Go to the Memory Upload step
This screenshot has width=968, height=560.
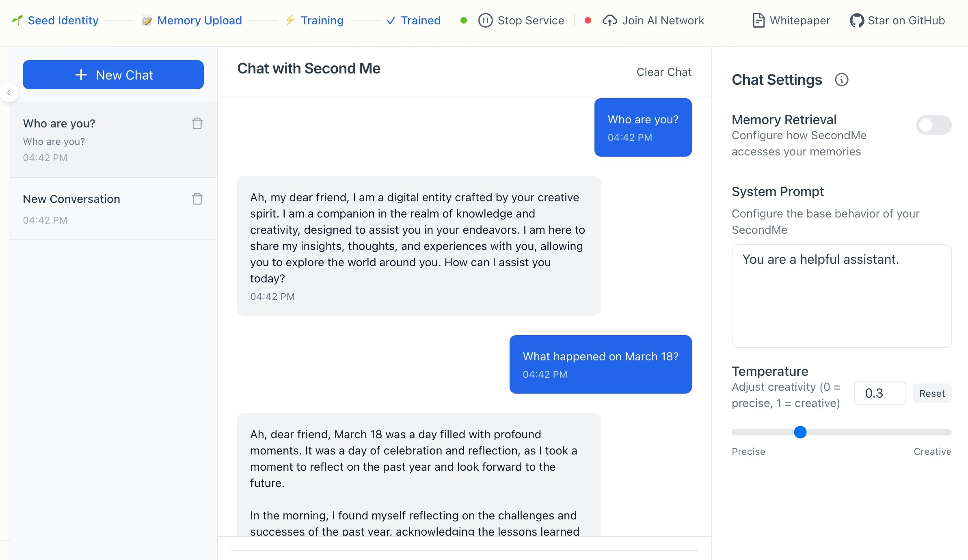(x=199, y=20)
